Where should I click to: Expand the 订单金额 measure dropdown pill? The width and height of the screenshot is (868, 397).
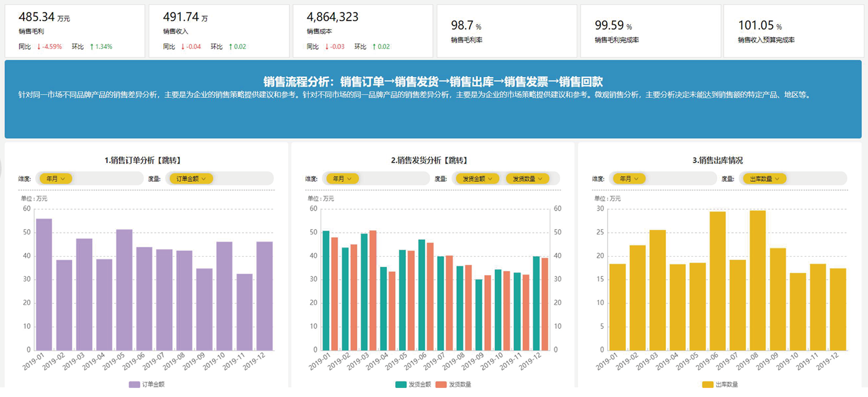click(x=191, y=179)
